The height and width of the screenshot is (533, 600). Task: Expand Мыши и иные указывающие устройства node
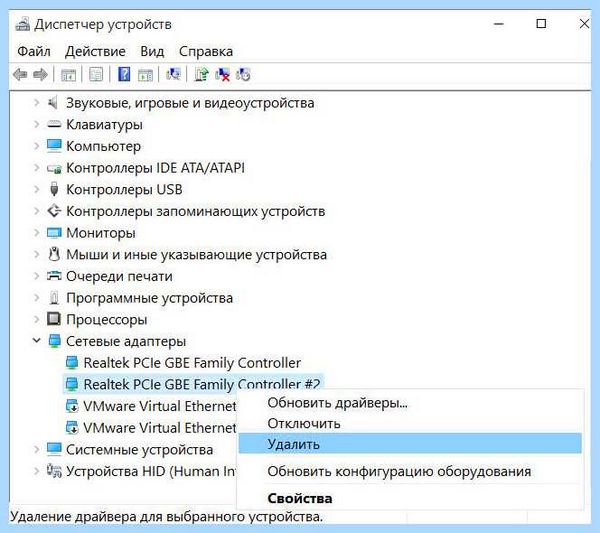pos(36,254)
